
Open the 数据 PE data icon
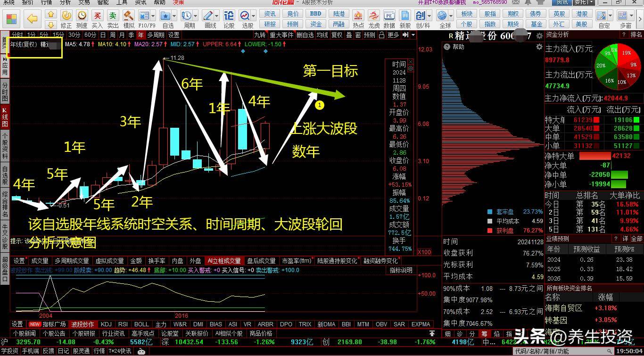point(389,16)
